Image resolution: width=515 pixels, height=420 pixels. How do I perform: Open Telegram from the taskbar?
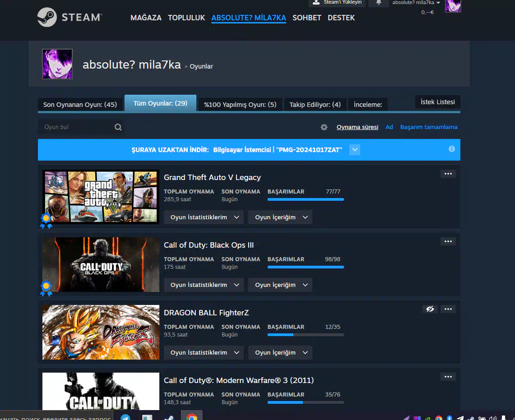click(x=125, y=417)
